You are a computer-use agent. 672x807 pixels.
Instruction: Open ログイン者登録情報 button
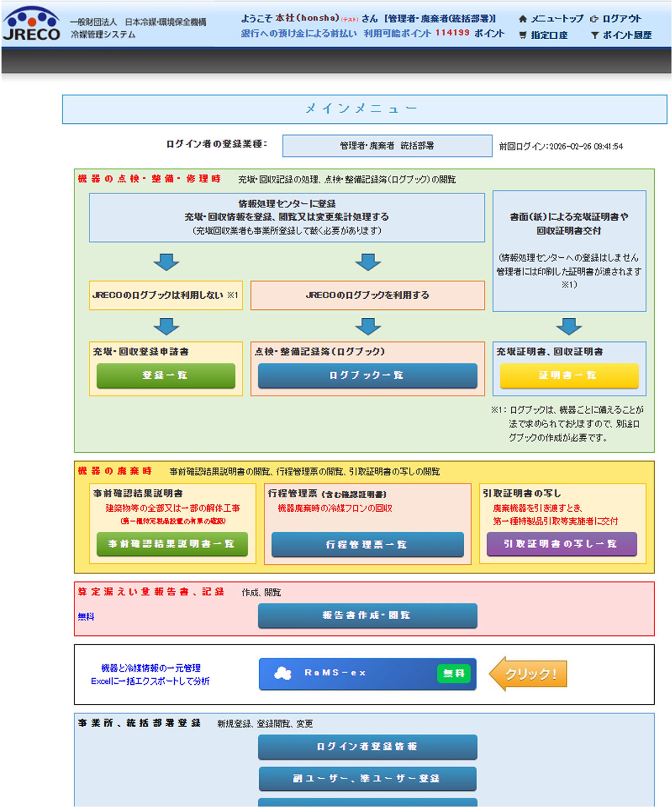pyautogui.click(x=367, y=746)
